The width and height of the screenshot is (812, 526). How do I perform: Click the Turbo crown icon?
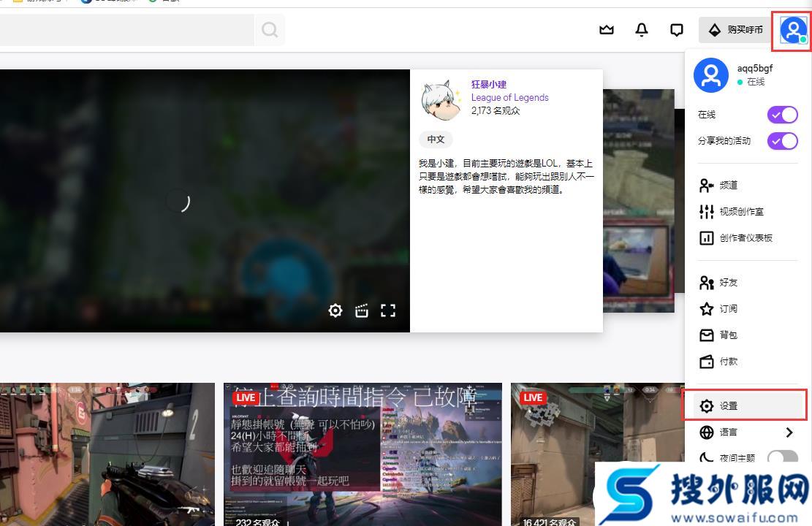click(x=606, y=29)
